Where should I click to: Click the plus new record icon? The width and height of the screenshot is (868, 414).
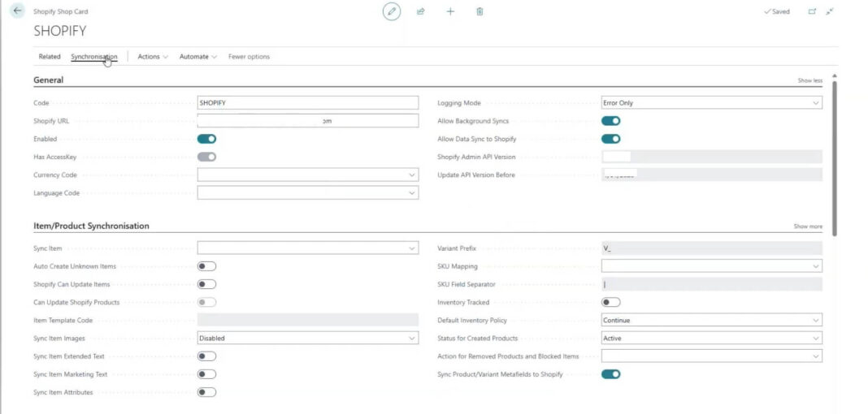pyautogui.click(x=450, y=11)
